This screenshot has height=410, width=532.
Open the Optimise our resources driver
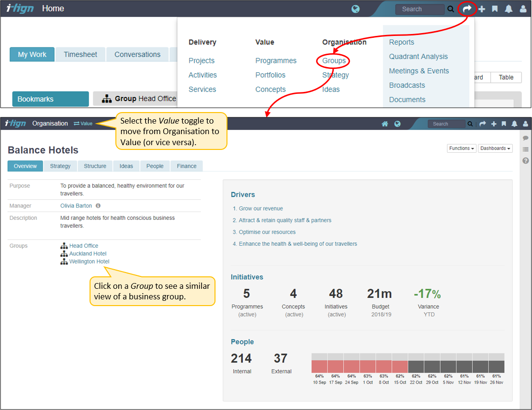[x=267, y=232]
